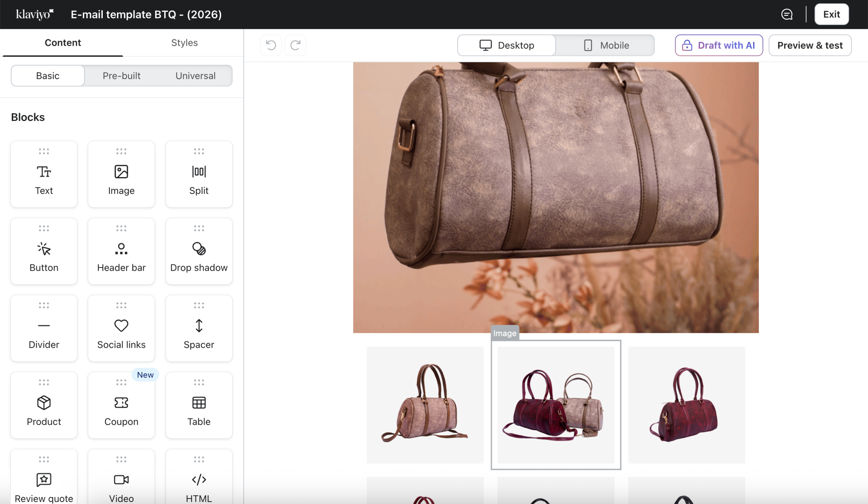Screen dimensions: 868x504
Task: Switch preview to Mobile view
Action: (605, 45)
